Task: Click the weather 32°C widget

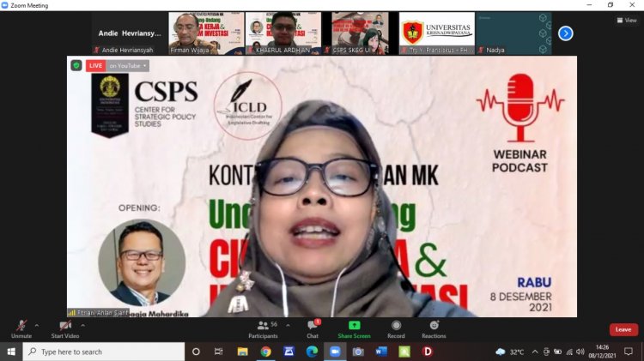Action: [x=510, y=352]
